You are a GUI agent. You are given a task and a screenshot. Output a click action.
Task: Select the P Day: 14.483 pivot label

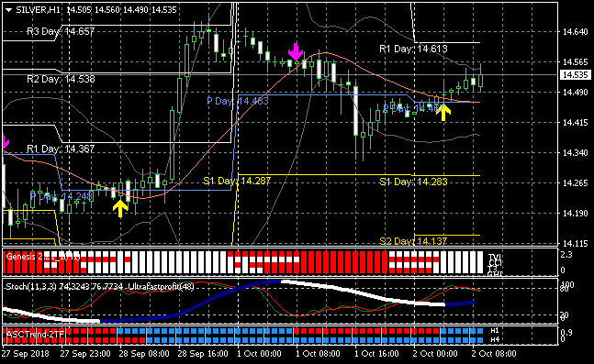[238, 101]
